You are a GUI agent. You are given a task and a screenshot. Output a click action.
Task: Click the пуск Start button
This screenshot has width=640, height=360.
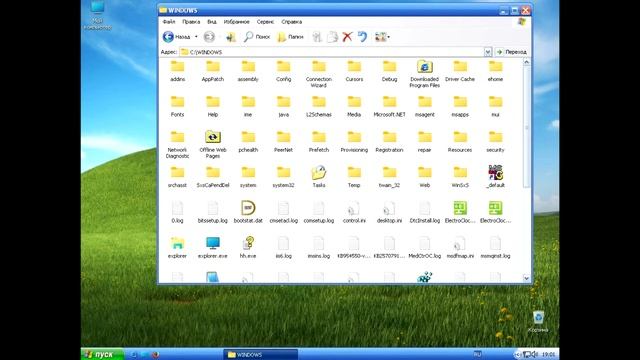102,354
